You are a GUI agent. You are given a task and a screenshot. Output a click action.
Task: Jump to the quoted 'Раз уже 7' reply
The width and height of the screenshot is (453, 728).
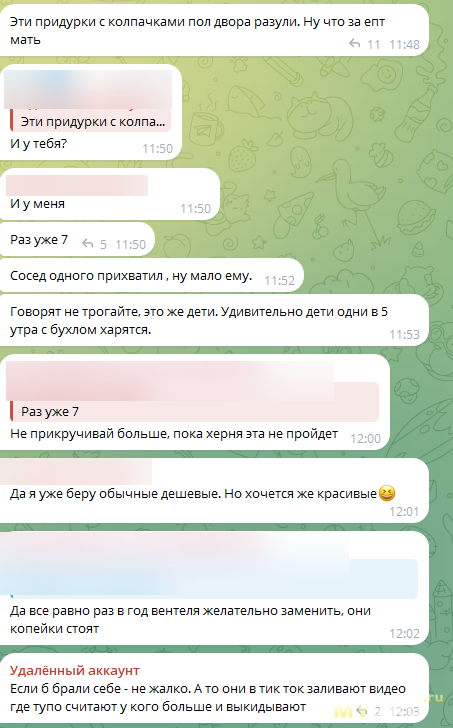(x=194, y=411)
